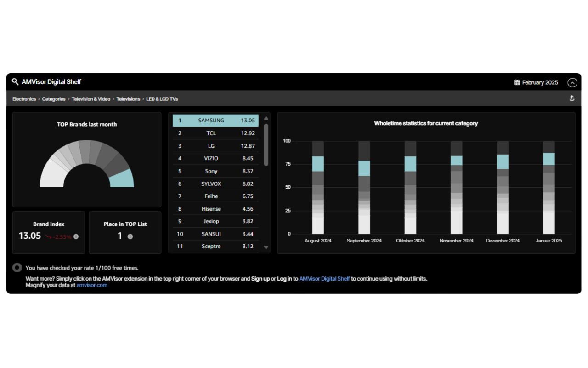Click the August 2024 stacked bar
The height and width of the screenshot is (368, 588).
point(318,188)
